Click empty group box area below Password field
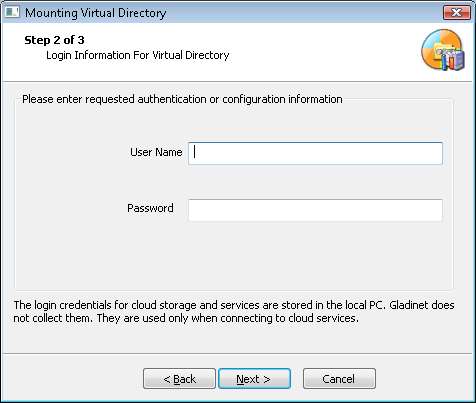 [233, 257]
